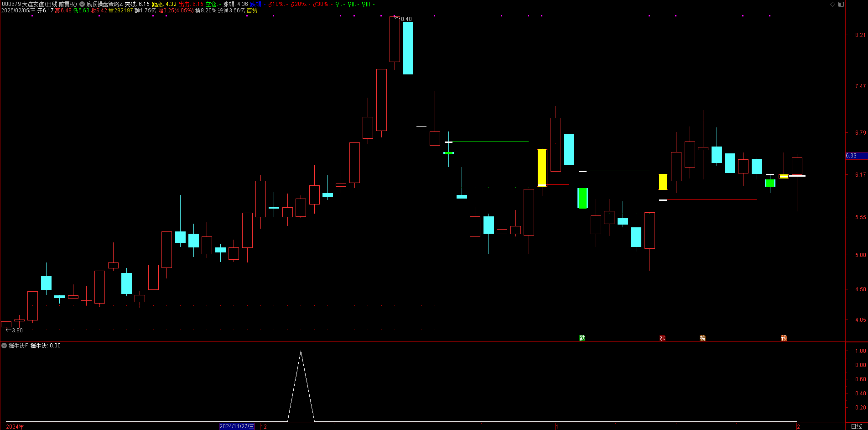Click the 日线 period label
Screen dimensions: 868x430
pyautogui.click(x=857, y=426)
